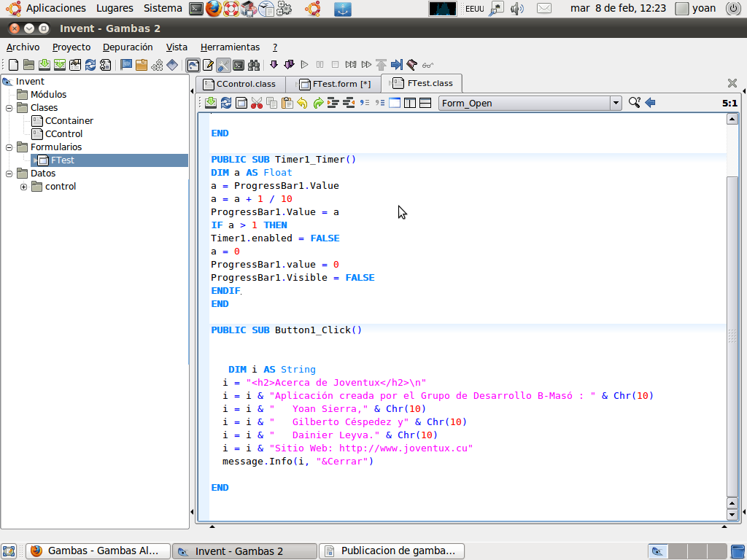Viewport: 747px width, 560px height.
Task: Open Aplicaciones menu in top panel
Action: click(x=55, y=8)
